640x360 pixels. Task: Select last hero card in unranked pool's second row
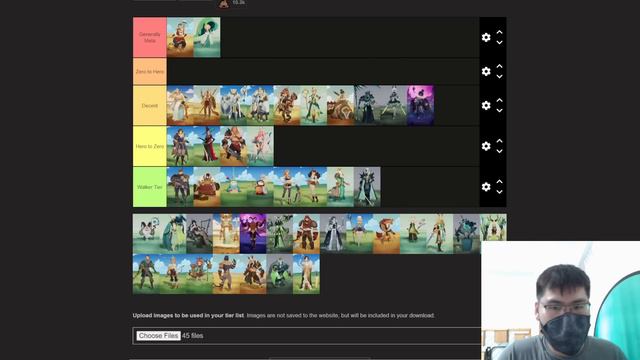[306, 274]
